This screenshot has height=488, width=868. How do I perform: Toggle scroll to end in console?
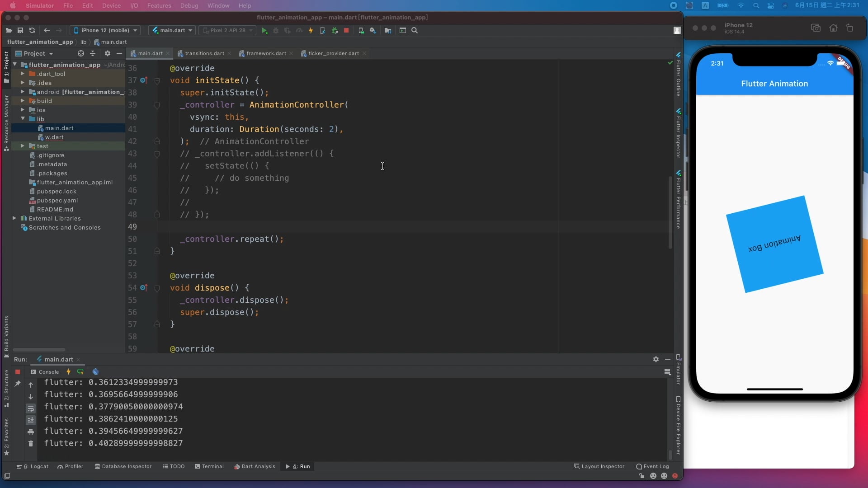(x=31, y=420)
